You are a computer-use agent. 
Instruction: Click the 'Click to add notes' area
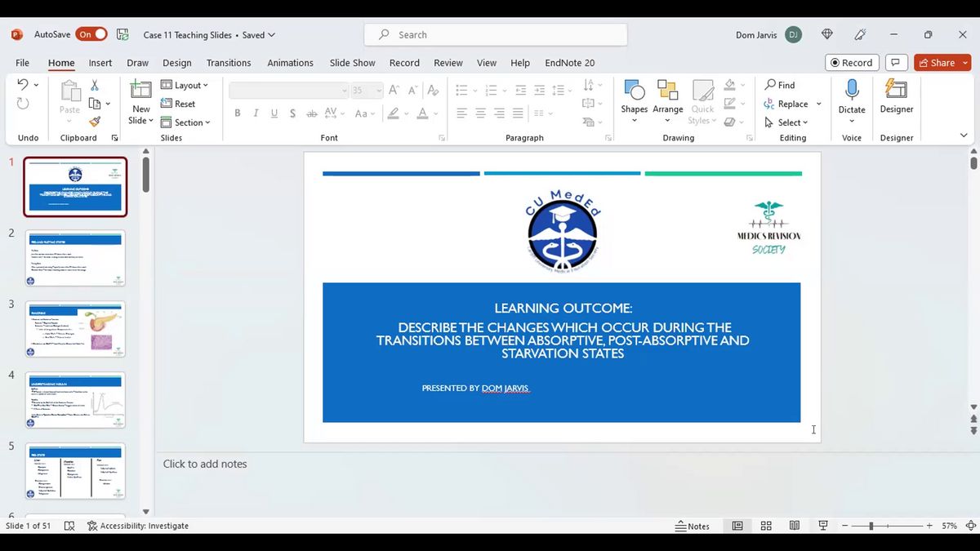(x=205, y=464)
